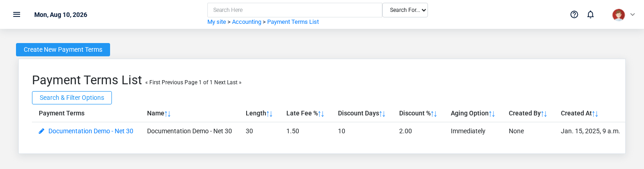Sort by Late Fee % arrows

[321, 114]
